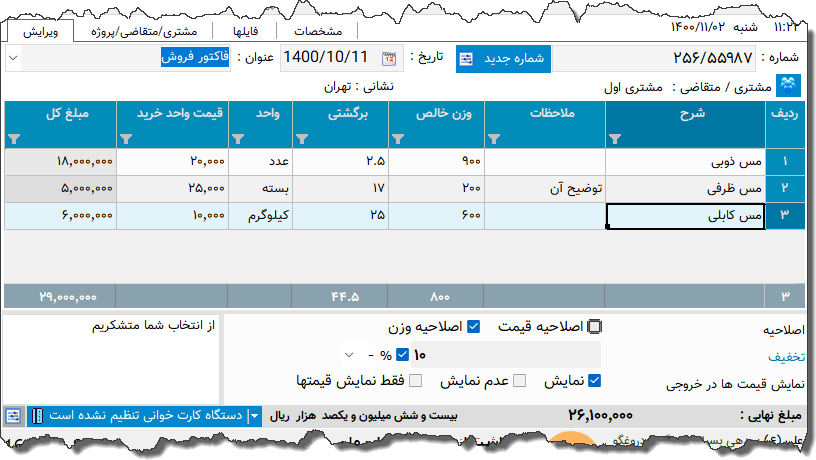Click the returned value ۲.۵ cell
Image resolution: width=816 pixels, height=460 pixels.
point(340,162)
